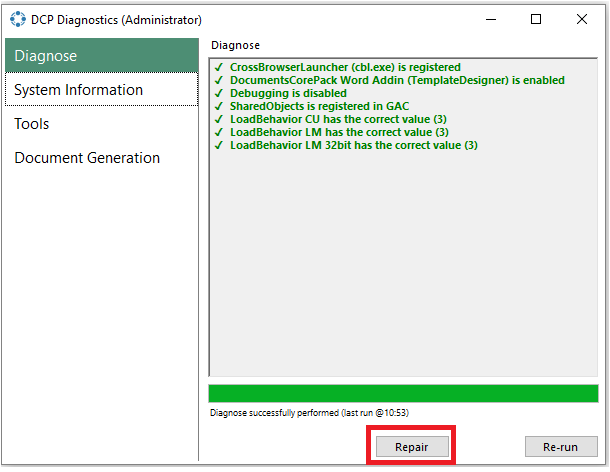Viewport: 610px width, 472px height.
Task: Open the Tools section
Action: pos(102,124)
